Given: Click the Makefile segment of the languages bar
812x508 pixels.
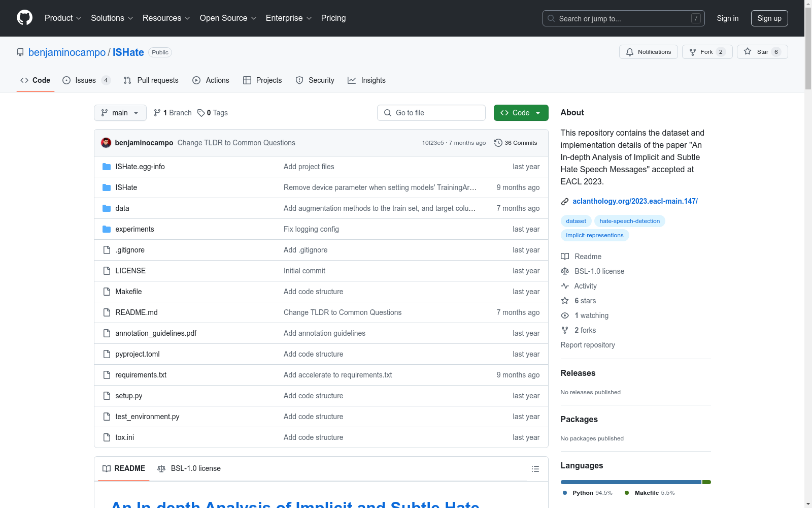Looking at the screenshot, I should [706, 482].
